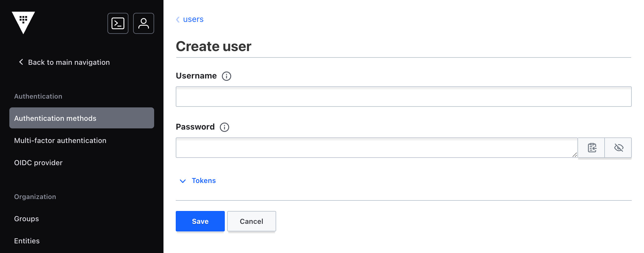Click the password file-input clipboard icon
Screen dimensions: 644x253
[x=592, y=148]
